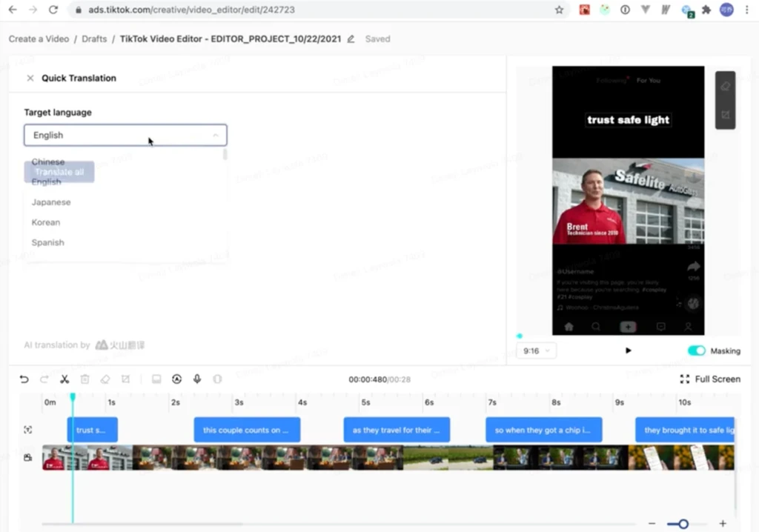
Task: Play the video preview
Action: [x=629, y=350]
